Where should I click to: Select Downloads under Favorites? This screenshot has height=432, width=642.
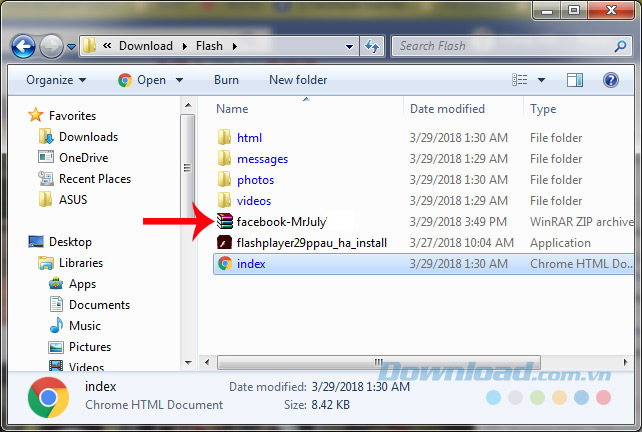88,137
